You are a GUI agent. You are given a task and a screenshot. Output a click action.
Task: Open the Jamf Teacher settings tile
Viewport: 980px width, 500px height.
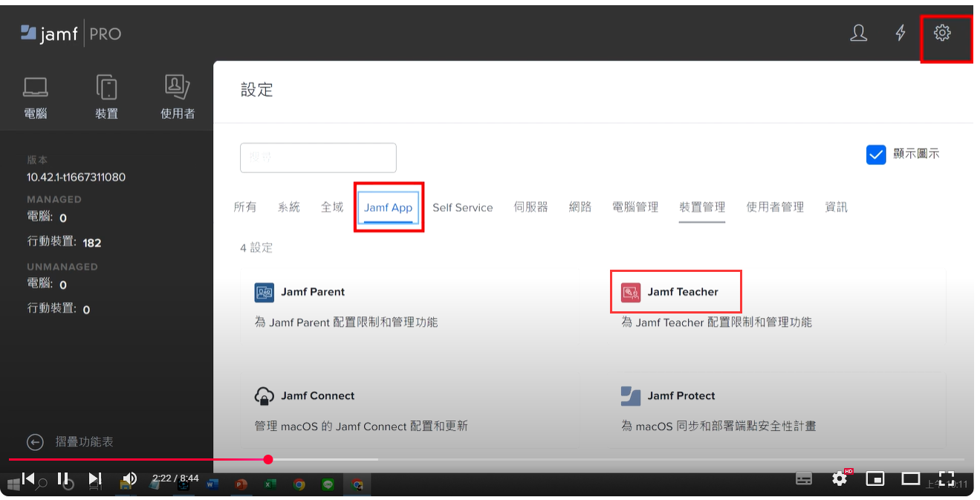coord(682,292)
